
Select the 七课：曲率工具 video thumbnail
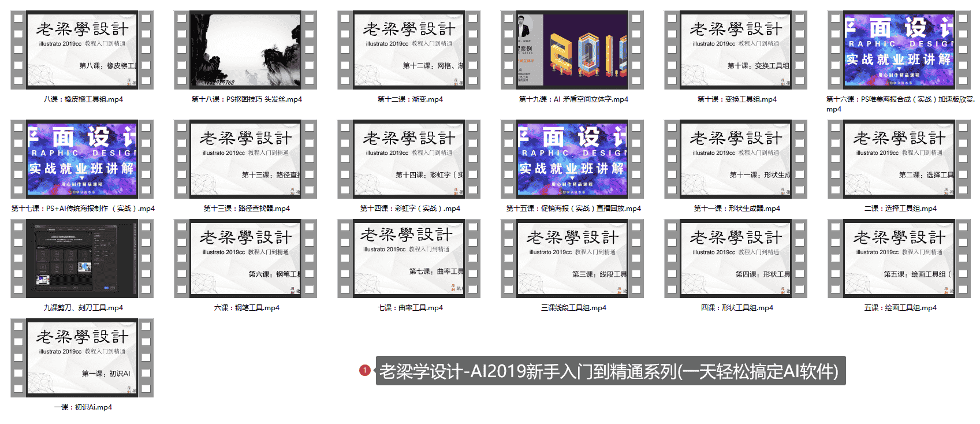tap(409, 258)
